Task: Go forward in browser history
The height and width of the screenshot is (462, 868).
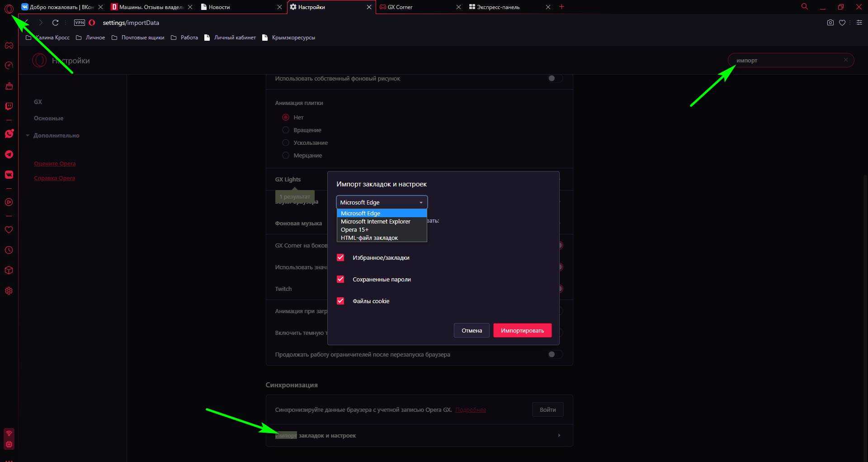Action: tap(41, 23)
